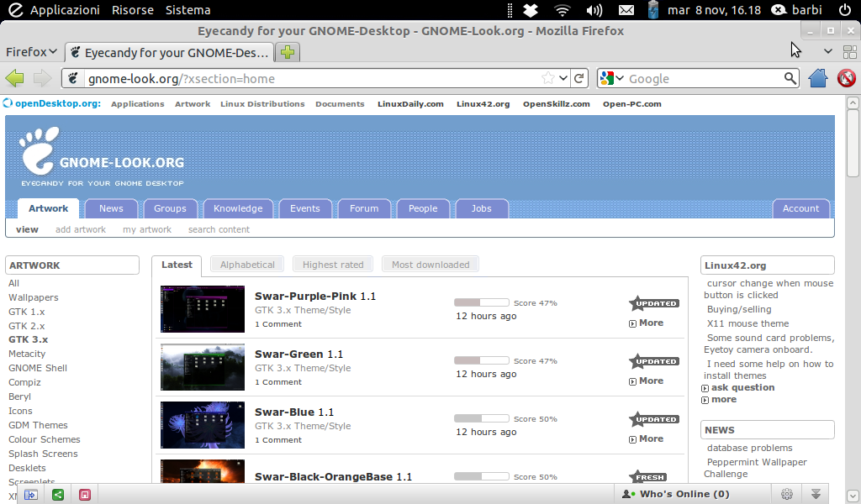Open the tab groups grid icon
The image size is (861, 504).
[849, 51]
